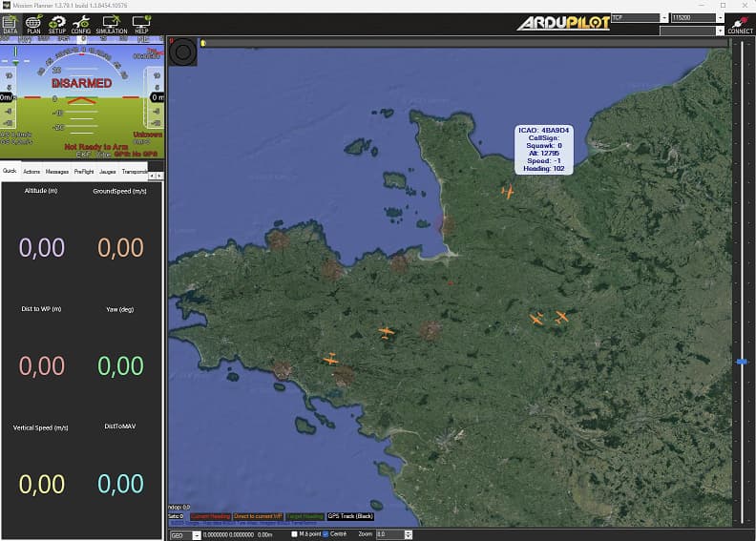Click the GroundSpeed (m/s) value 0,00

click(120, 248)
